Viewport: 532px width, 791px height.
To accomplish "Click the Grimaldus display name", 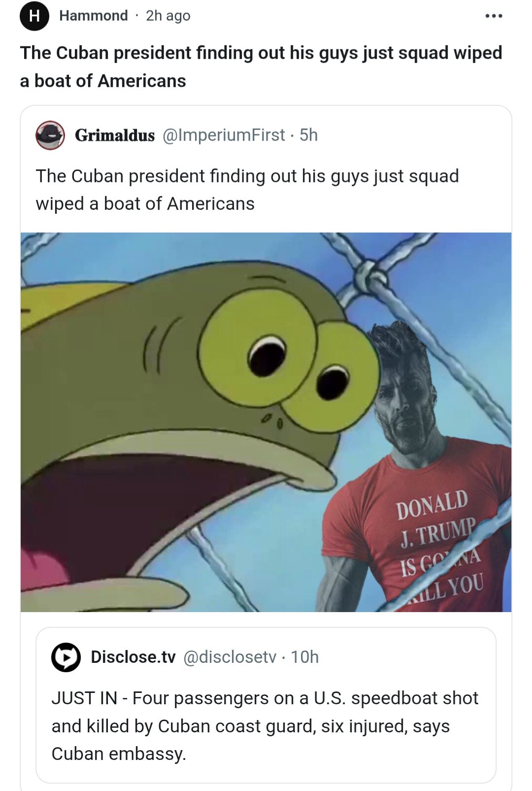I will point(115,135).
